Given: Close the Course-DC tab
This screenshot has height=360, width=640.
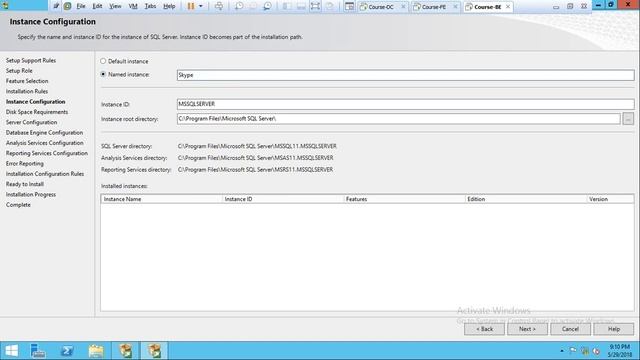Looking at the screenshot, I should click(403, 7).
